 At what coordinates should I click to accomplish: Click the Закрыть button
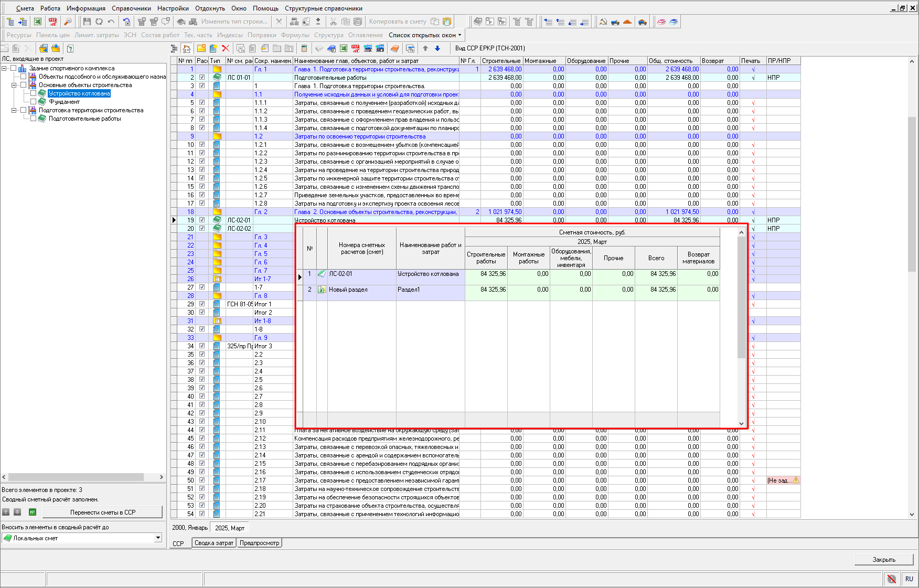point(883,560)
